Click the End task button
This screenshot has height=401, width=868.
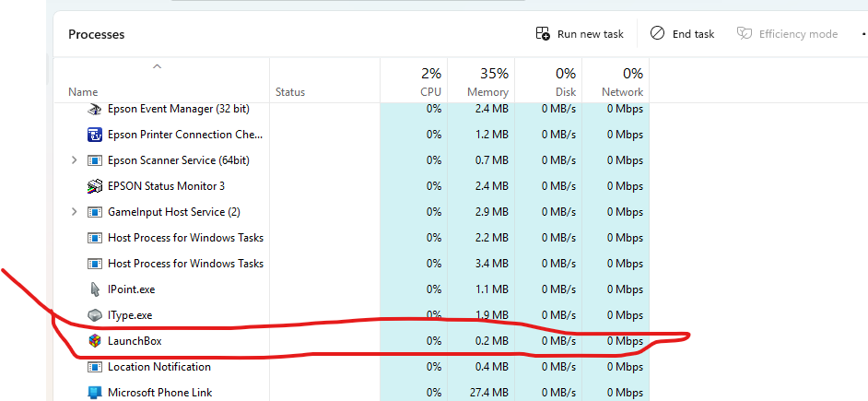click(x=682, y=34)
